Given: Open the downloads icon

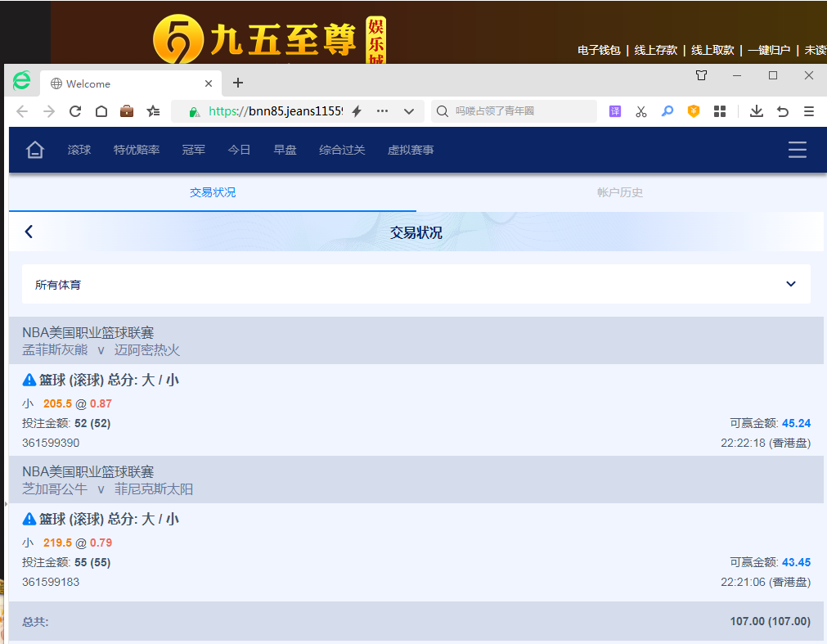Looking at the screenshot, I should tap(757, 111).
